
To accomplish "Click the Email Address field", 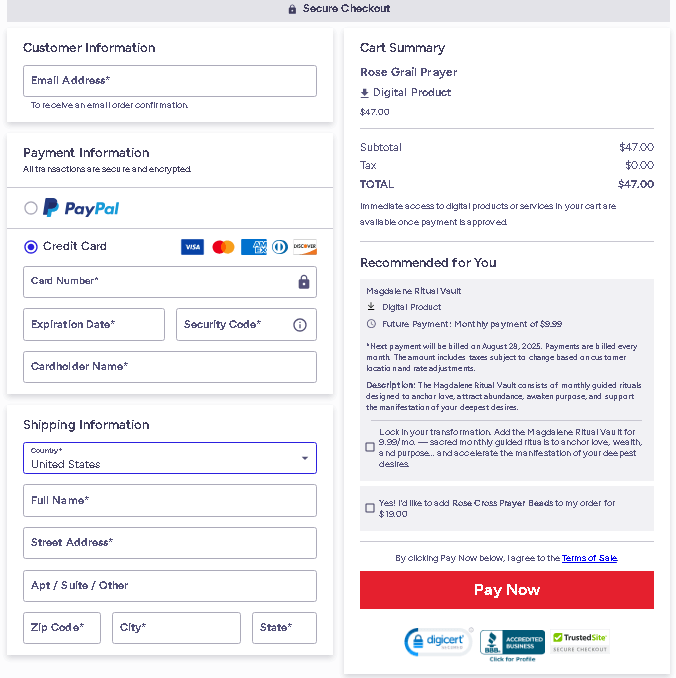I will (170, 81).
